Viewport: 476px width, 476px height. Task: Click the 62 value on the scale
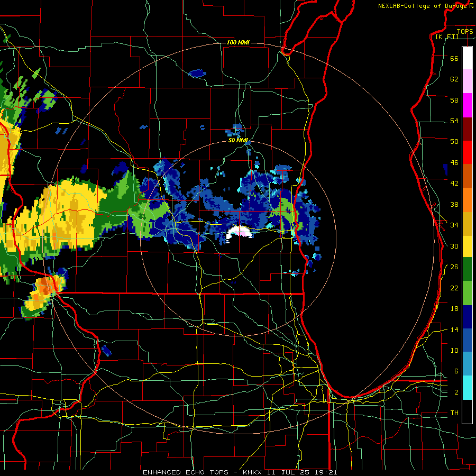(x=454, y=79)
